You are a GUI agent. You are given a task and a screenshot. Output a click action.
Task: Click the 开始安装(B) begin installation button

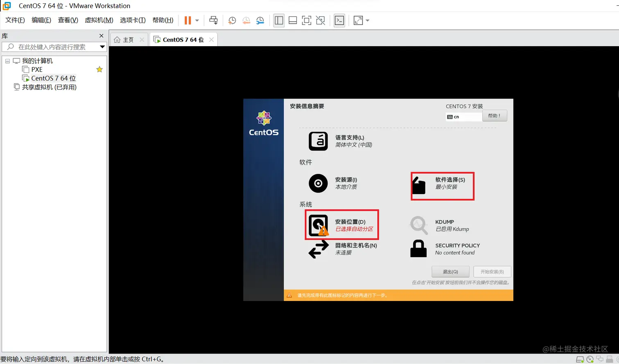(x=492, y=272)
